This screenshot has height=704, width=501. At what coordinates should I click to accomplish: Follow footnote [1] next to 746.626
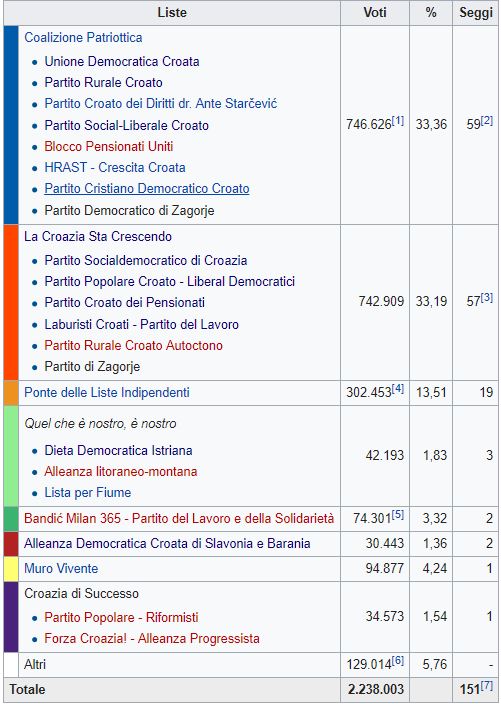pyautogui.click(x=398, y=121)
